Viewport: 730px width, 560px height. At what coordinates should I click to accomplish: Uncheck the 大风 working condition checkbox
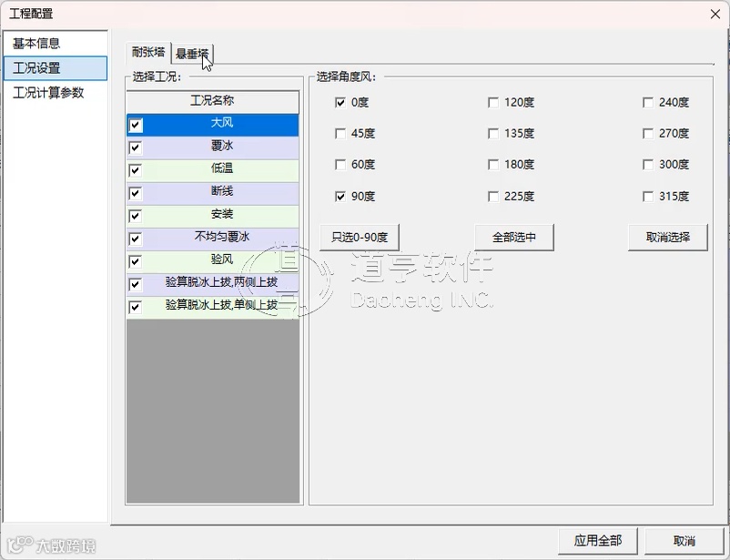(x=136, y=125)
